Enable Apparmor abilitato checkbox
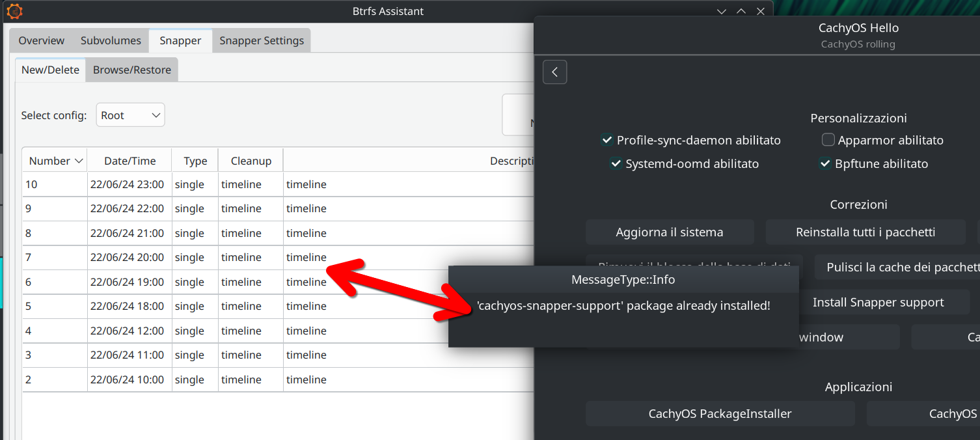Image resolution: width=980 pixels, height=440 pixels. (828, 140)
